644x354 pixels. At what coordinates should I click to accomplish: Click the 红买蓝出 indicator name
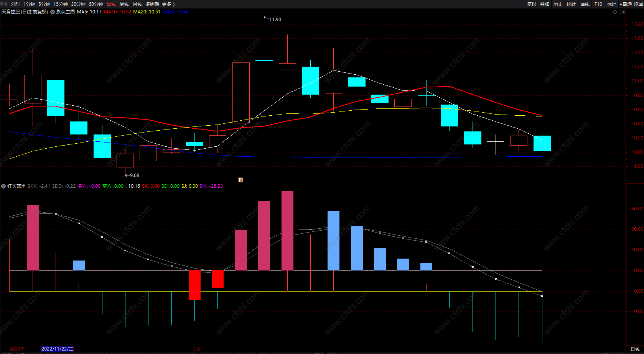click(16, 186)
